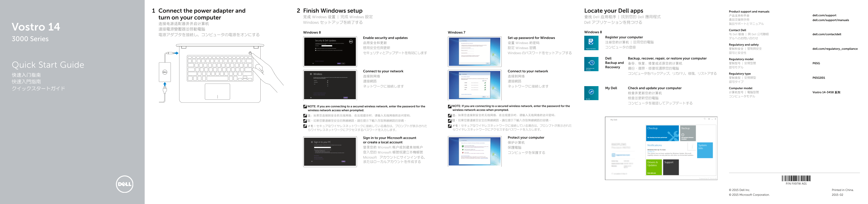Click the barcode above the part number

coord(796,178)
